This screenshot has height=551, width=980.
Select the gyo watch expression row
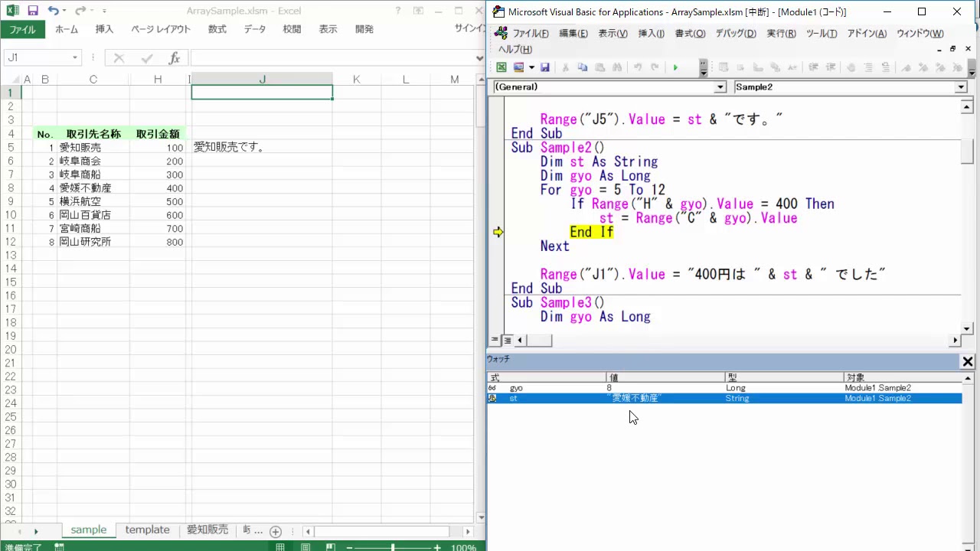coord(516,388)
